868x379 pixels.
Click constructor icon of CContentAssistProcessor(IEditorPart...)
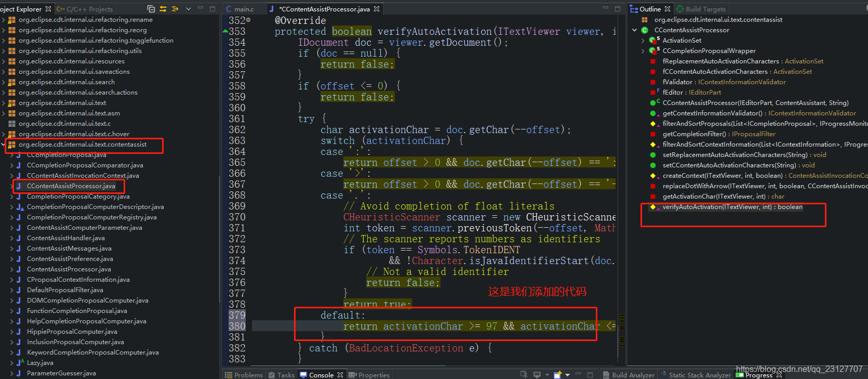coord(654,103)
